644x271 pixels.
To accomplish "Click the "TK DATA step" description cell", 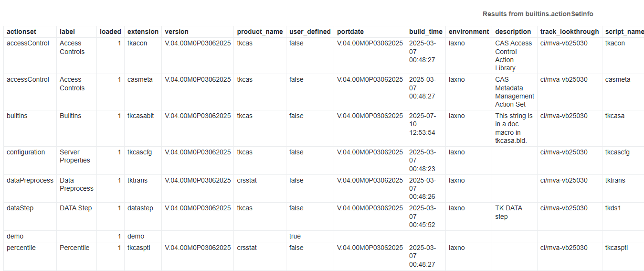I will point(508,212).
